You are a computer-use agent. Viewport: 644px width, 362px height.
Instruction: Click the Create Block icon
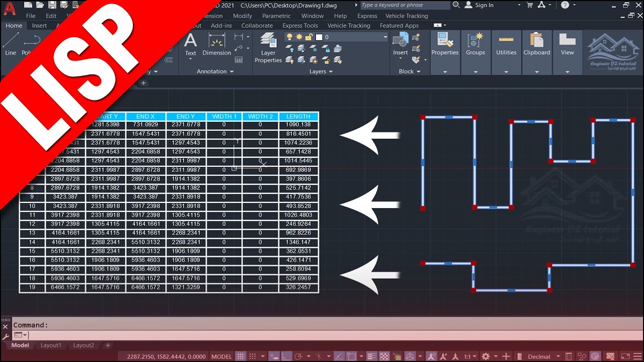pos(416,37)
